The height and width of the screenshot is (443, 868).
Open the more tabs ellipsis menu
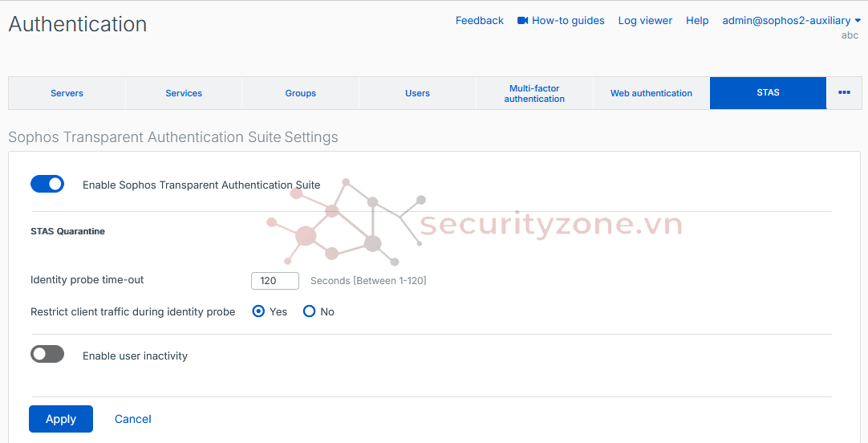click(844, 93)
